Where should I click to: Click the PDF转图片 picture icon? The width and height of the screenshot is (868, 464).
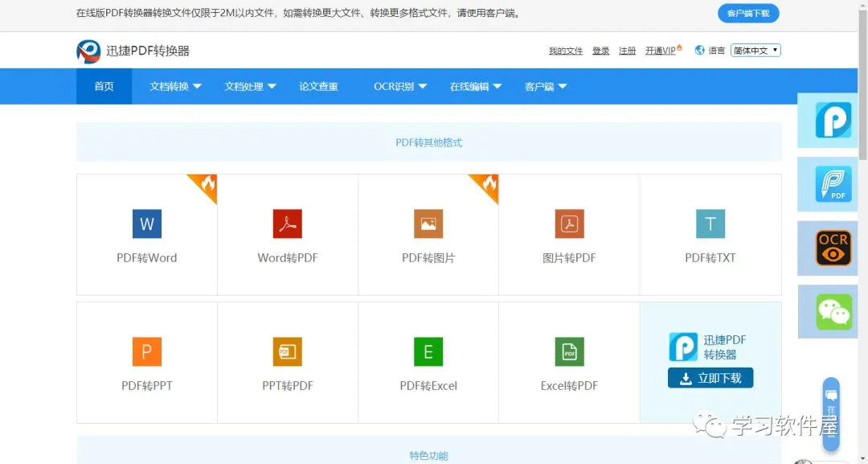coord(428,224)
